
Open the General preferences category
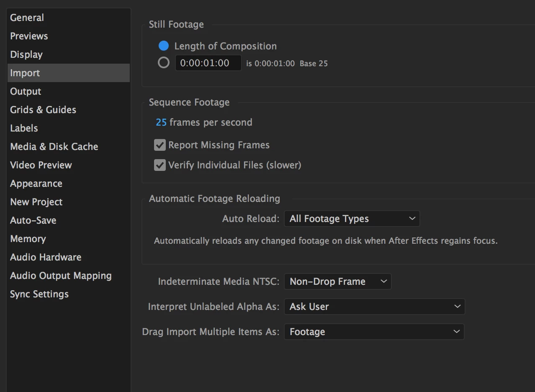pos(27,18)
